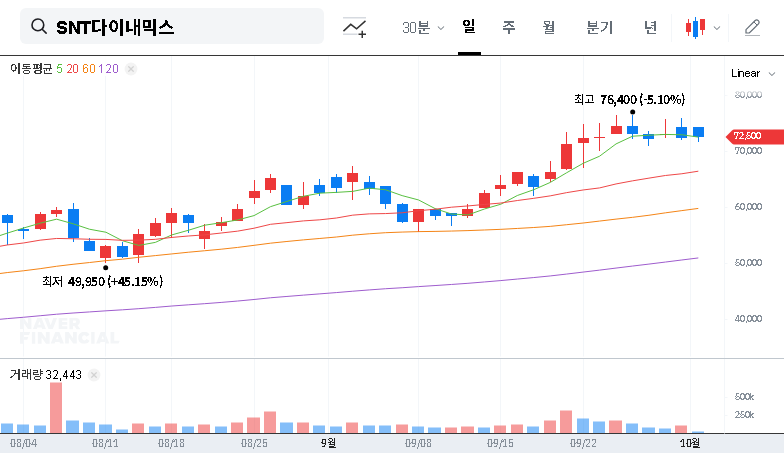Select the 월 monthly tab
784x453 pixels.
tap(548, 27)
